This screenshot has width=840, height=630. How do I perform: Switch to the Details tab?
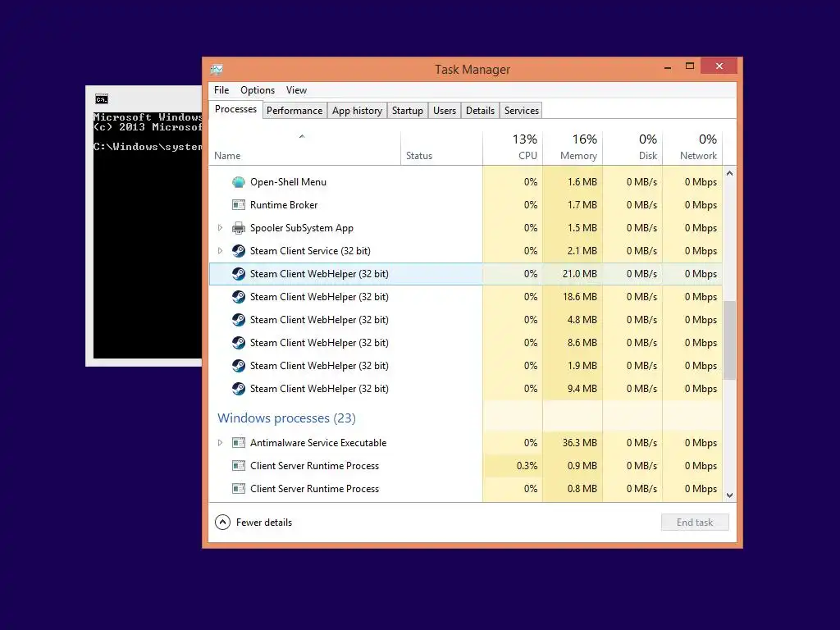pyautogui.click(x=480, y=111)
